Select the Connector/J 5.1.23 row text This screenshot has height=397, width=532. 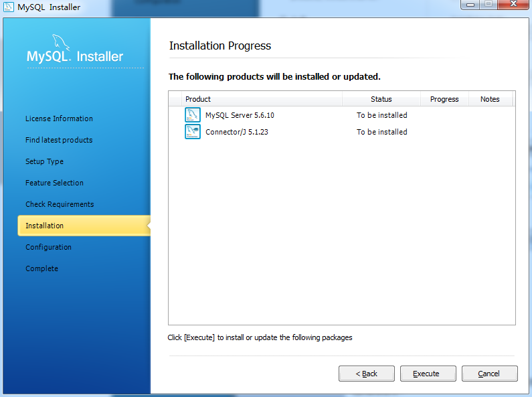tap(236, 132)
